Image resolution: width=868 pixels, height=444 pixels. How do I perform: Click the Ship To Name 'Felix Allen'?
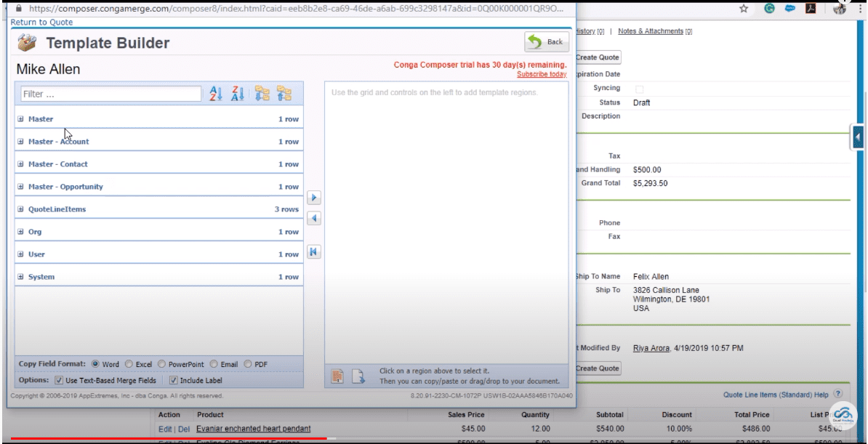coord(651,277)
